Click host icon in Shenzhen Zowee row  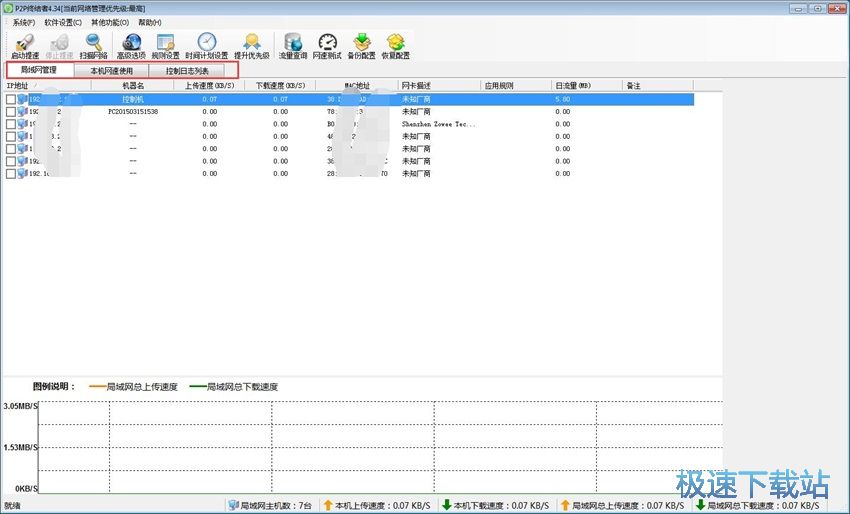pyautogui.click(x=22, y=124)
